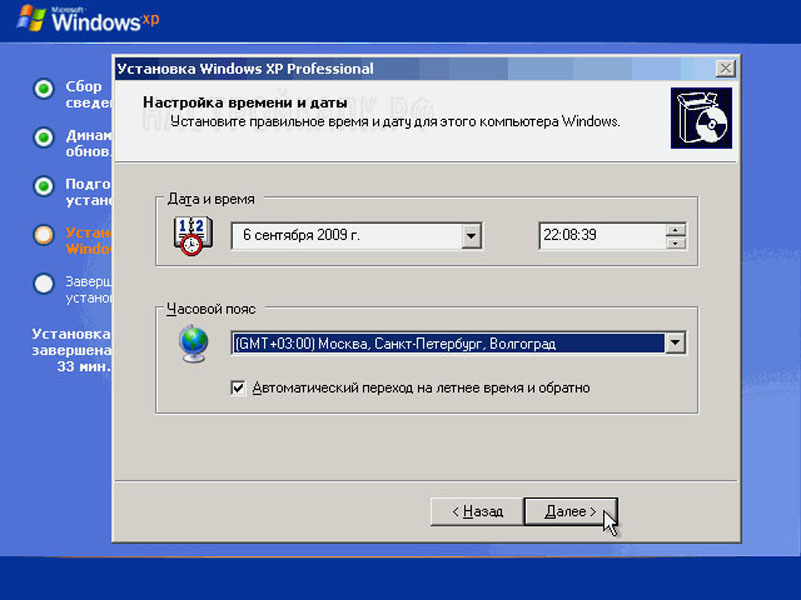801x600 pixels.
Task: Click the Назад (Back) button
Action: 477,511
